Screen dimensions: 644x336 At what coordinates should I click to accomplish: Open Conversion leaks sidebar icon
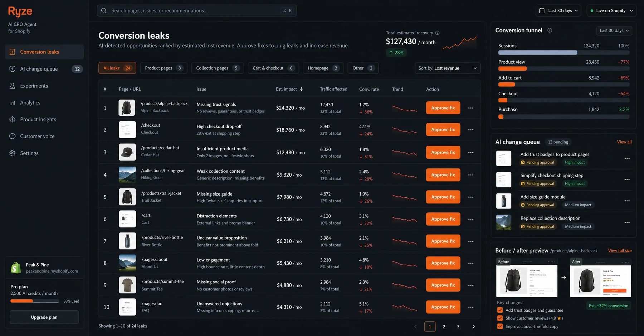[12, 52]
